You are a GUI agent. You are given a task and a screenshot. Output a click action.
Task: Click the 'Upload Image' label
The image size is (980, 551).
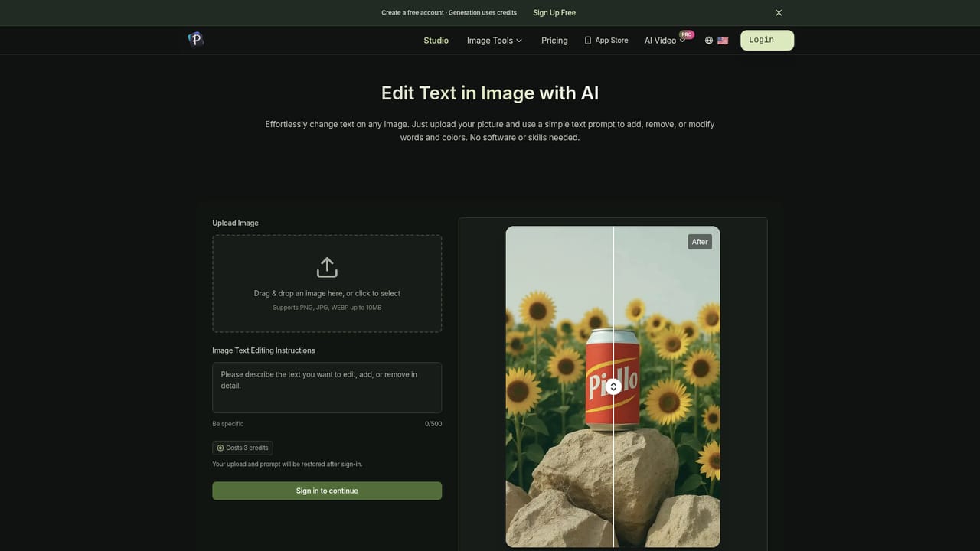click(235, 223)
